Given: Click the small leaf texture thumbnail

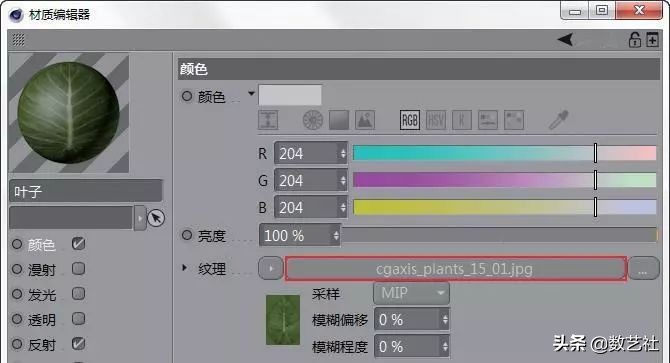Looking at the screenshot, I should (282, 319).
